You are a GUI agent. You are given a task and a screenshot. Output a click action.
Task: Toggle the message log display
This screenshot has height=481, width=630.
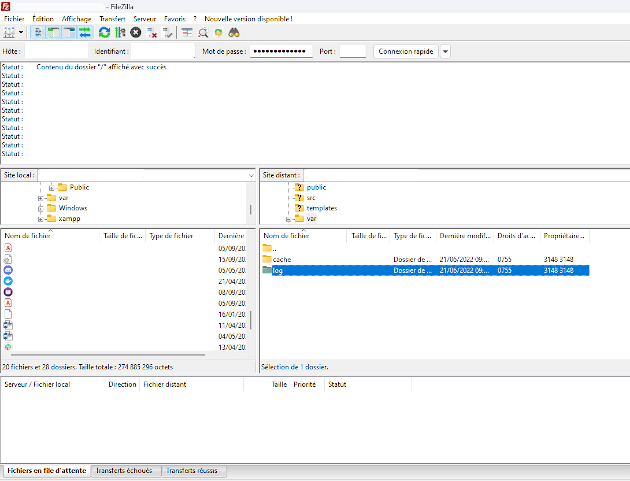(x=38, y=33)
